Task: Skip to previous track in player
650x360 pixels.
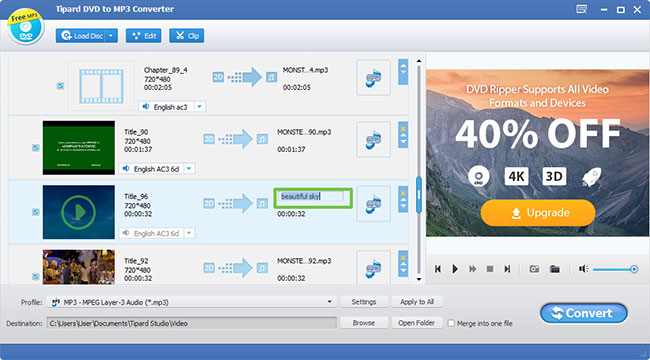Action: pyautogui.click(x=438, y=269)
